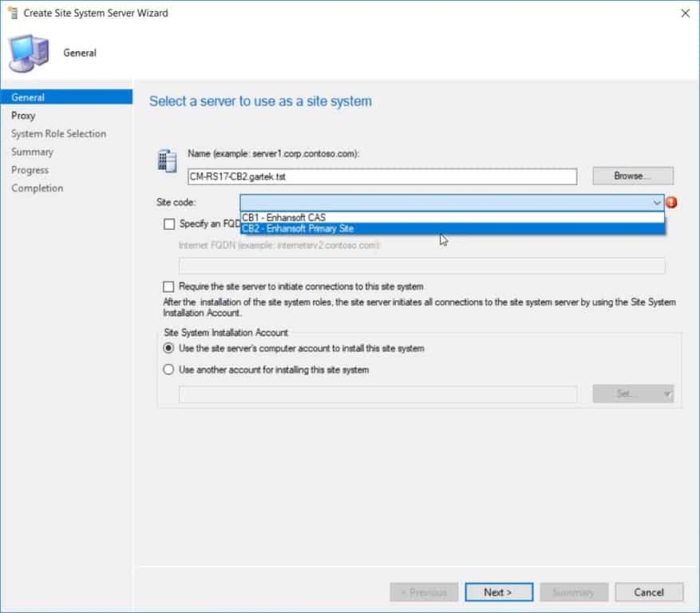Click Next to continue the wizard
Image resolution: width=700 pixels, height=613 pixels.
tap(498, 592)
